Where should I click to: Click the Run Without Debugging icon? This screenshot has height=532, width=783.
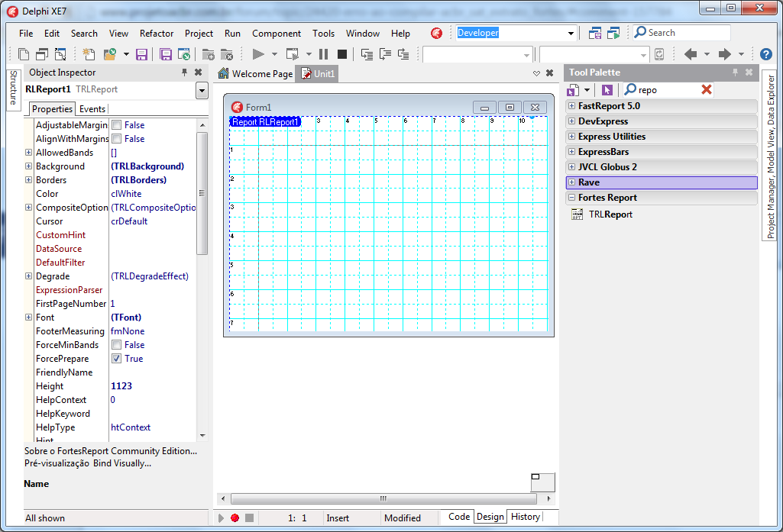coord(292,54)
